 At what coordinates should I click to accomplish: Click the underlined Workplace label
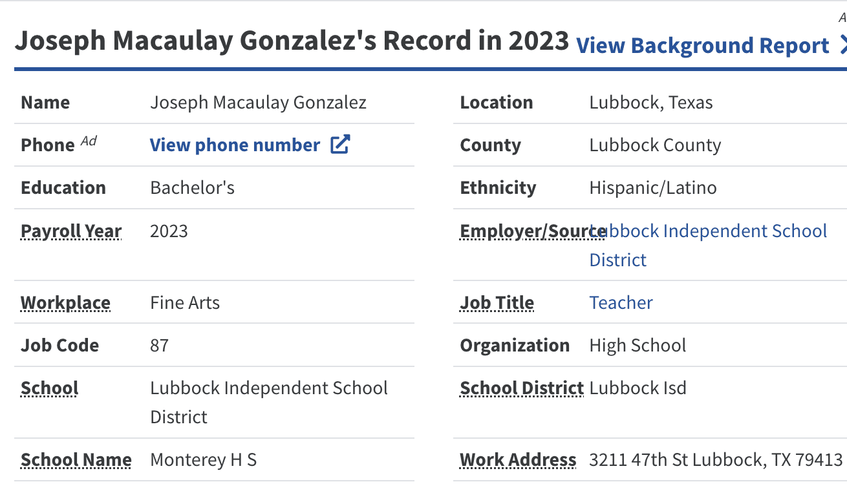point(65,302)
